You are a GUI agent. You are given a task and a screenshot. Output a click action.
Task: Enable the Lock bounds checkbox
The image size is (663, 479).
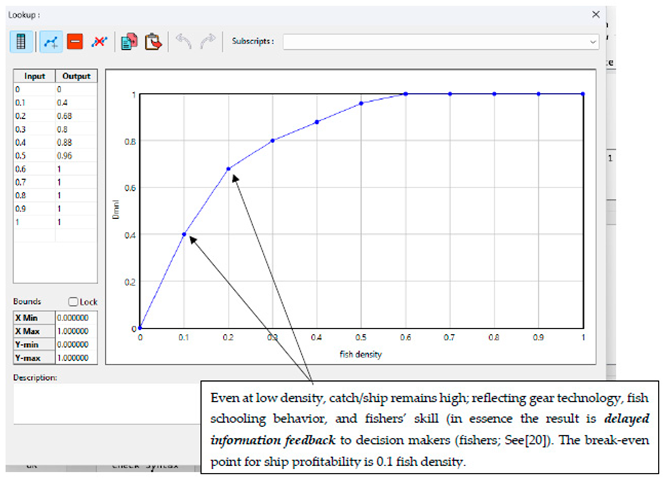[73, 301]
